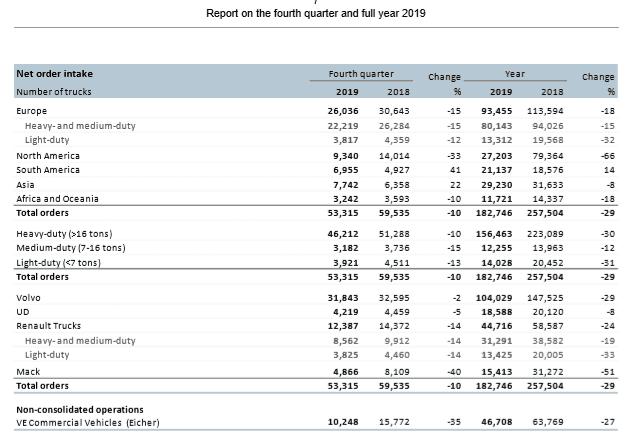The height and width of the screenshot is (438, 644).
Task: Click the value 20,452 in the table
Action: [548, 263]
